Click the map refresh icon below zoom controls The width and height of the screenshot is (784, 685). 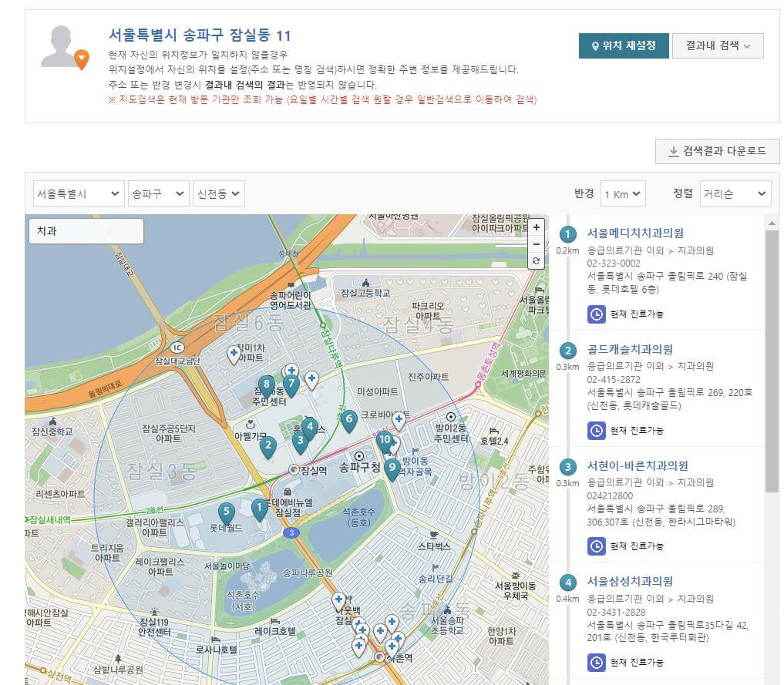pyautogui.click(x=537, y=261)
